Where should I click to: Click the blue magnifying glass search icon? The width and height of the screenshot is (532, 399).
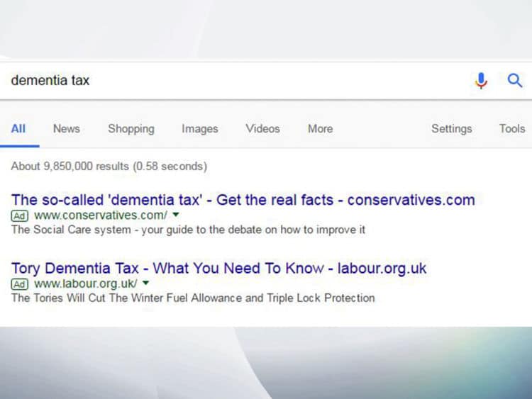coord(515,81)
